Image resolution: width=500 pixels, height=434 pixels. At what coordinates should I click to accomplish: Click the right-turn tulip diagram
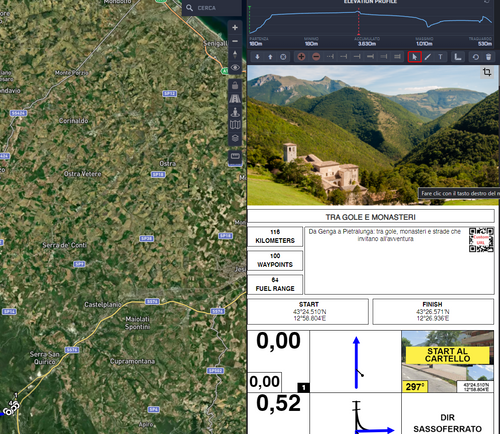tap(356, 413)
